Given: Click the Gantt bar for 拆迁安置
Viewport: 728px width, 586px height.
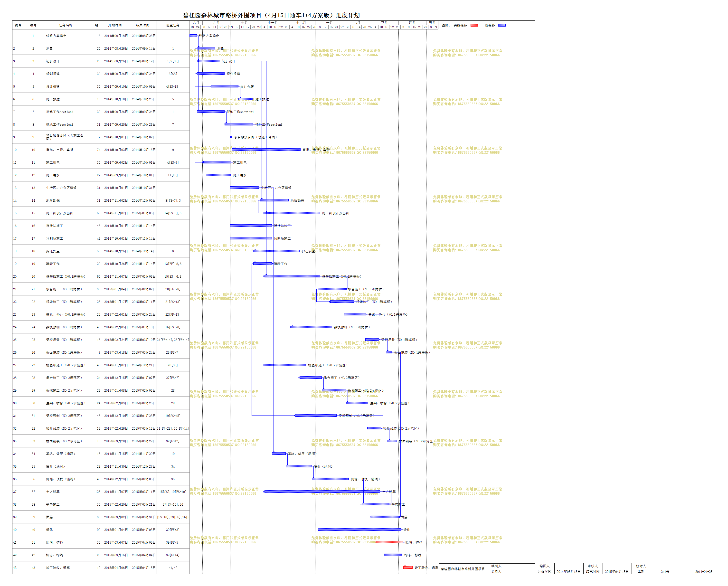Looking at the screenshot, I should [x=276, y=251].
